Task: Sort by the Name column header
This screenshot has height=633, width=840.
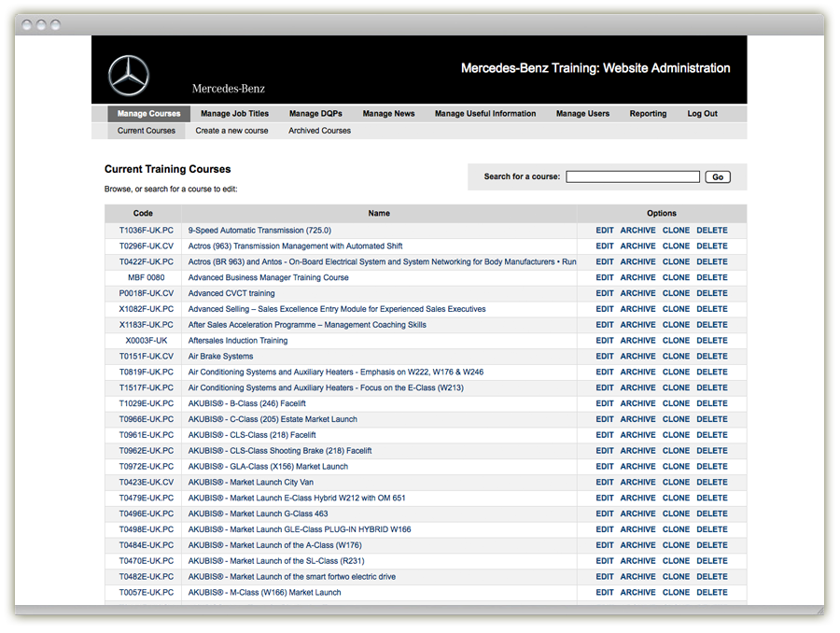Action: click(379, 213)
